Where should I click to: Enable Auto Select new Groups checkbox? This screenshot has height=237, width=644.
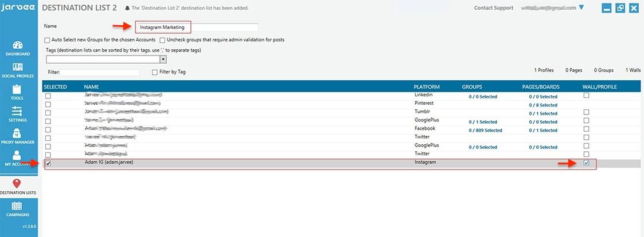[47, 40]
